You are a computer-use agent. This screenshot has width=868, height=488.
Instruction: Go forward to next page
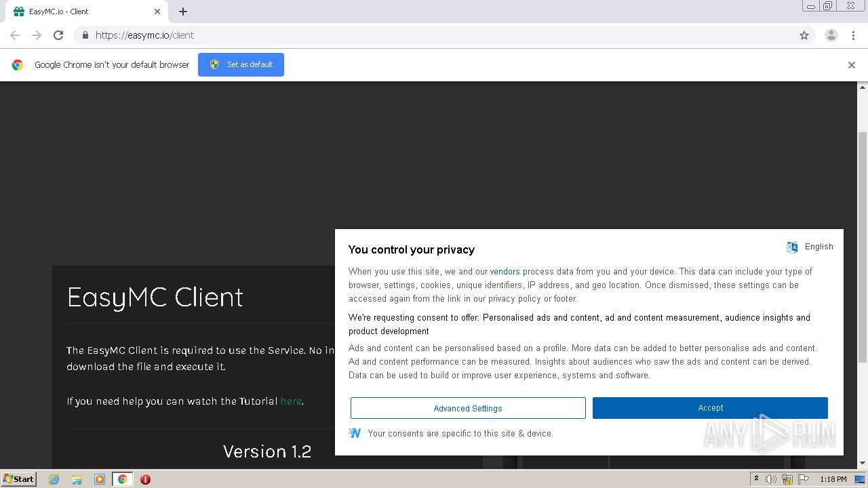click(37, 35)
